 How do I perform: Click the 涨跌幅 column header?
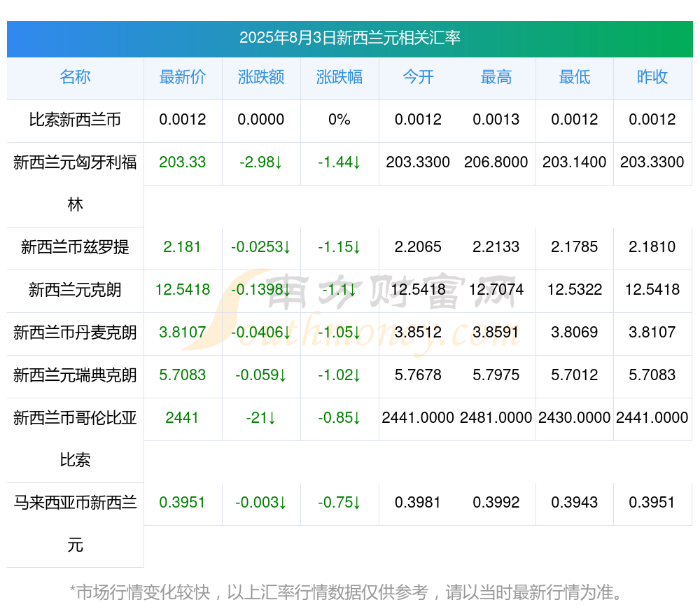tap(339, 77)
